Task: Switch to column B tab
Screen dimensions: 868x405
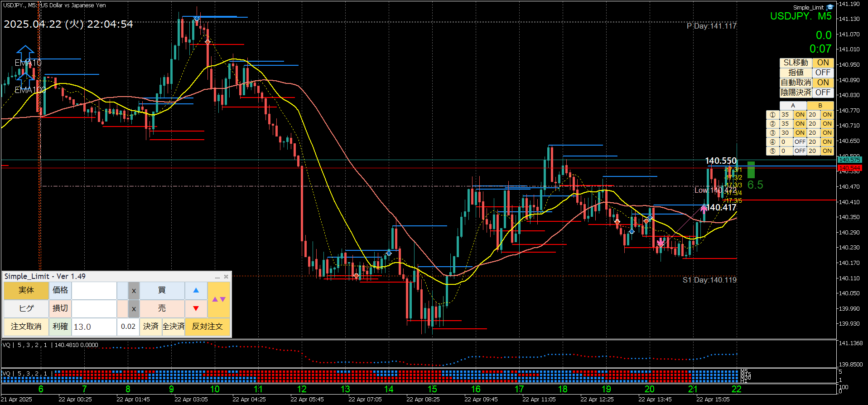Action: [x=820, y=106]
